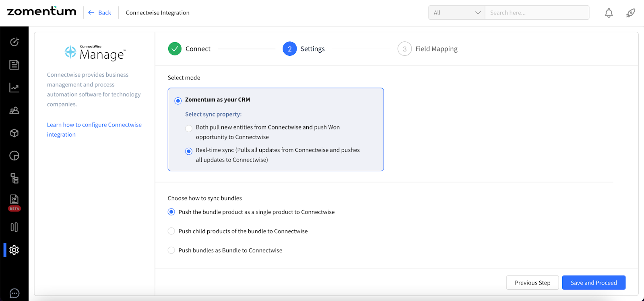Open the dashboard speedometer icon in sidebar
The height and width of the screenshot is (301, 644).
14,42
